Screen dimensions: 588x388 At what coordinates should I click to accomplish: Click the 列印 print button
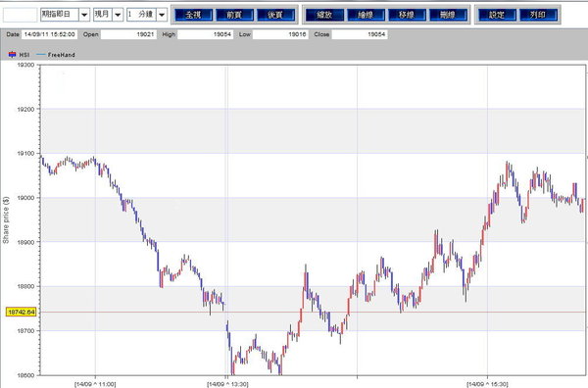(538, 15)
